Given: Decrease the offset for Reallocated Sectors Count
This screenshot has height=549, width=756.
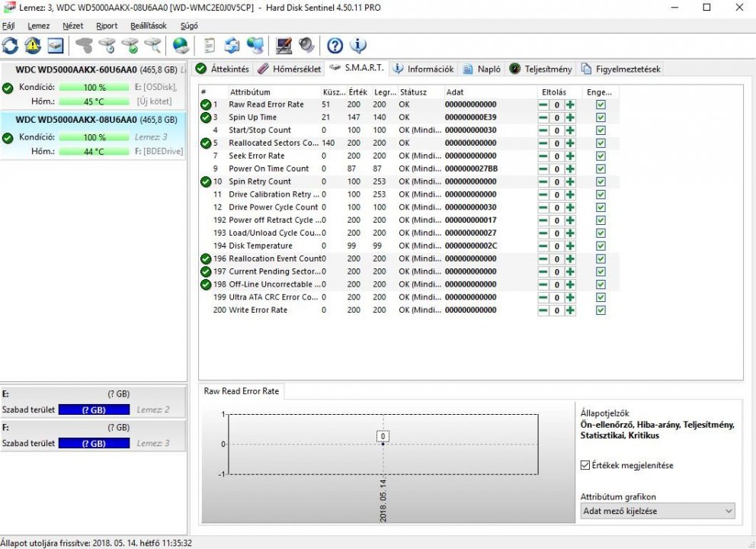Looking at the screenshot, I should [x=543, y=143].
